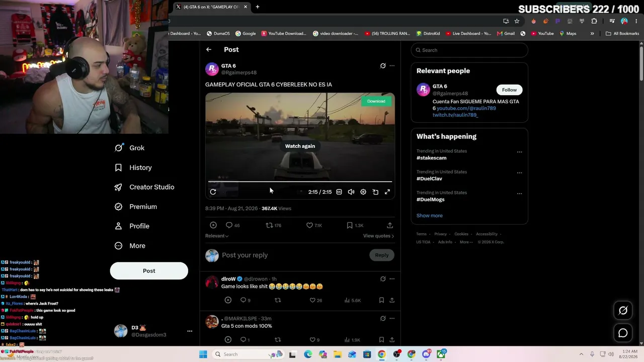Go to Premium in sidebar
Viewport: 644px width, 362px height.
(x=136, y=207)
